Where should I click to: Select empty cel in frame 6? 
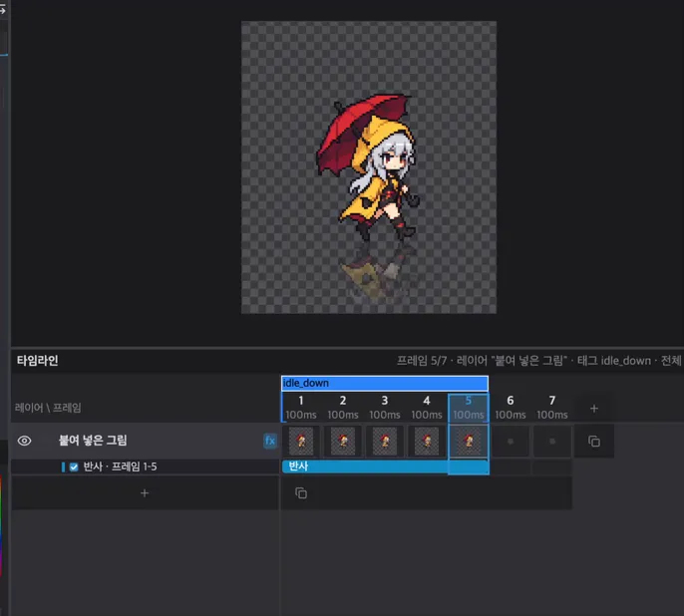511,442
